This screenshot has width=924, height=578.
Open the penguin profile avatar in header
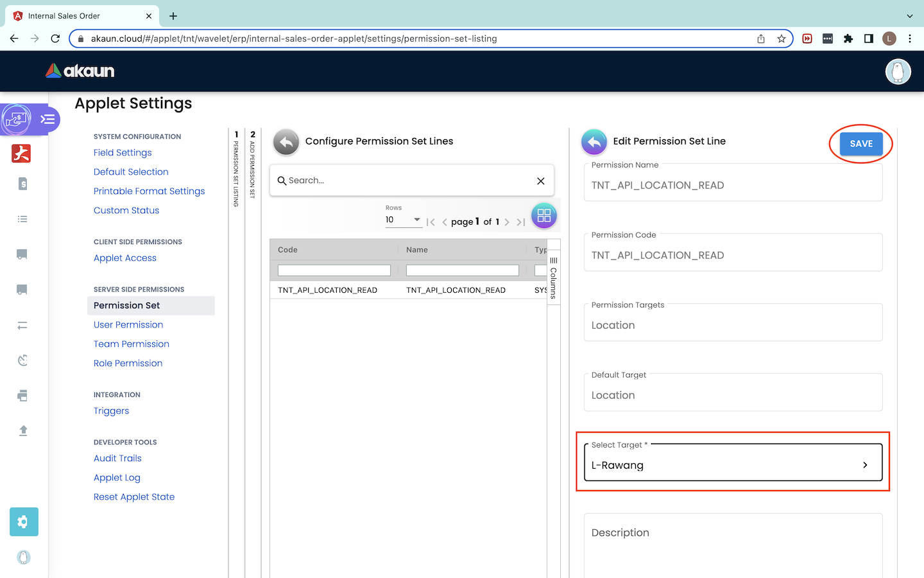tap(898, 71)
